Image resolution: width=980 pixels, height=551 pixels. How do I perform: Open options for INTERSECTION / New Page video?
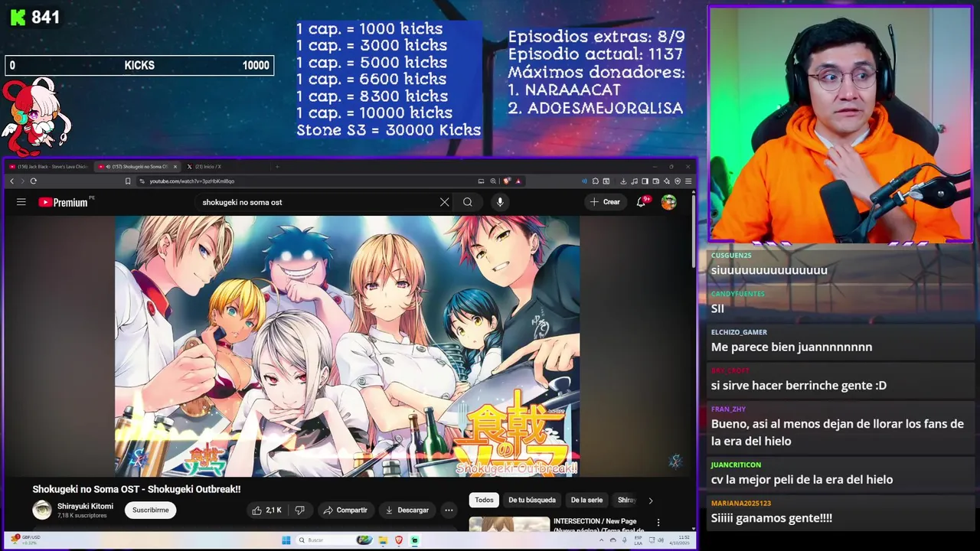click(658, 523)
